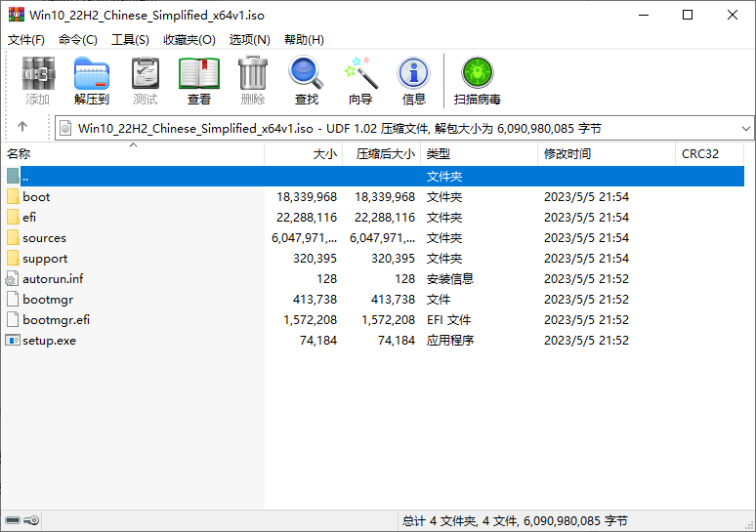756x532 pixels.
Task: Click the parent folder ".." icon
Action: [x=13, y=176]
